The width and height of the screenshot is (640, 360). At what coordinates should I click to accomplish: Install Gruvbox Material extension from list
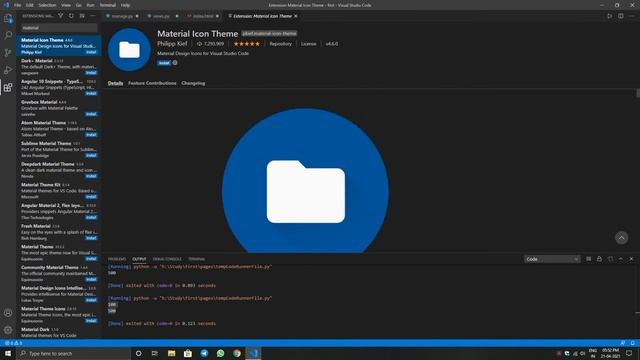(x=91, y=114)
